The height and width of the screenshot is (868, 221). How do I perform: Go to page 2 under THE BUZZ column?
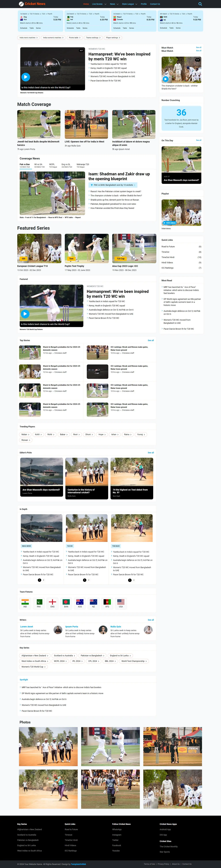(x=134, y=580)
